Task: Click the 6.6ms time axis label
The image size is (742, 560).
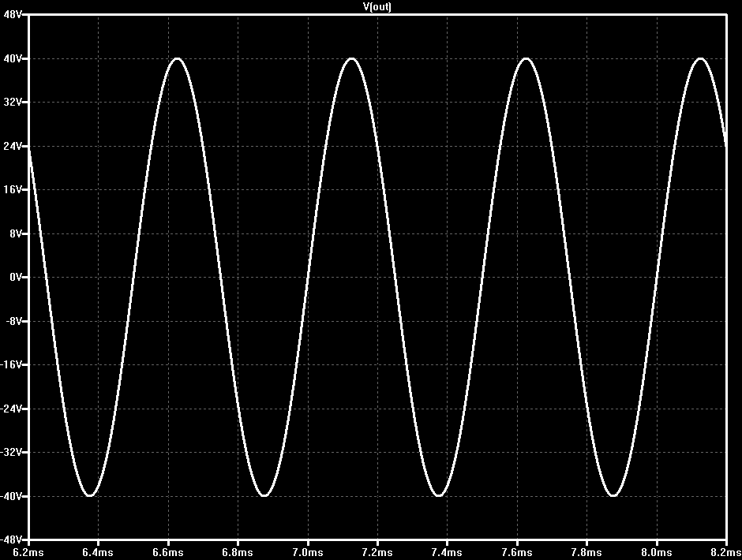Action: [168, 552]
